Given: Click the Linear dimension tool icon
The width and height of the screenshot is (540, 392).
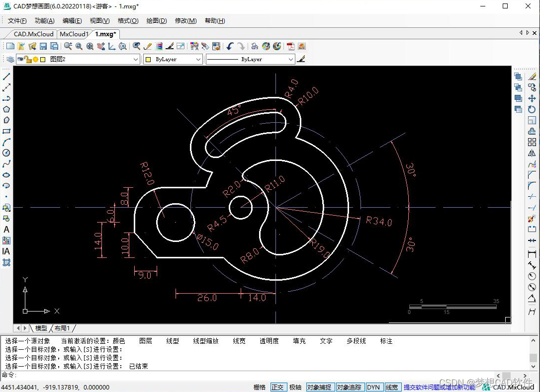Looking at the screenshot, I should pos(532,254).
